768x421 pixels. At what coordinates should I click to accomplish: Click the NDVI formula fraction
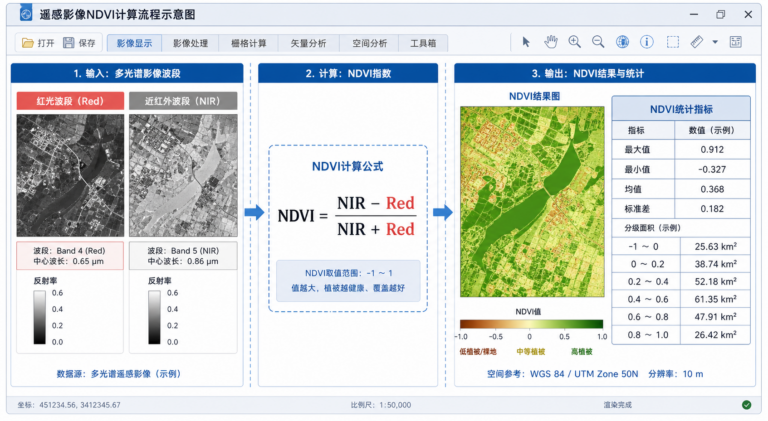click(376, 216)
